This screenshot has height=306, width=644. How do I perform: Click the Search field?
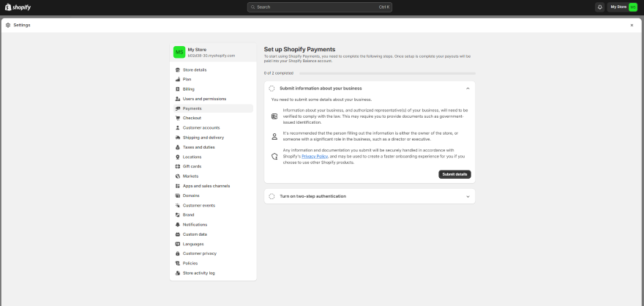click(x=320, y=7)
